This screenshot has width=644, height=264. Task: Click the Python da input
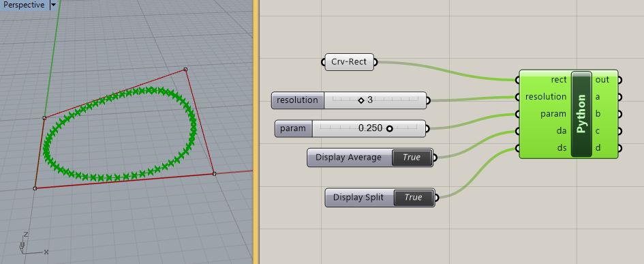coord(562,131)
